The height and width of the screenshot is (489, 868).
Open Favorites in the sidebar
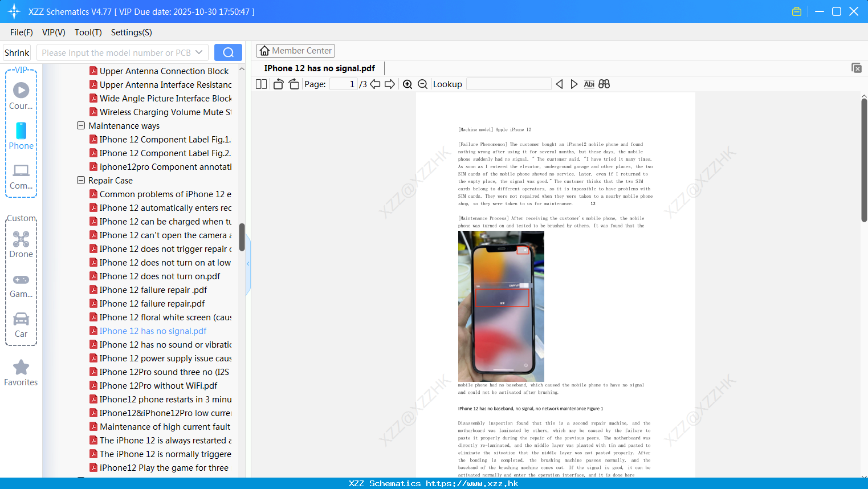pyautogui.click(x=21, y=373)
